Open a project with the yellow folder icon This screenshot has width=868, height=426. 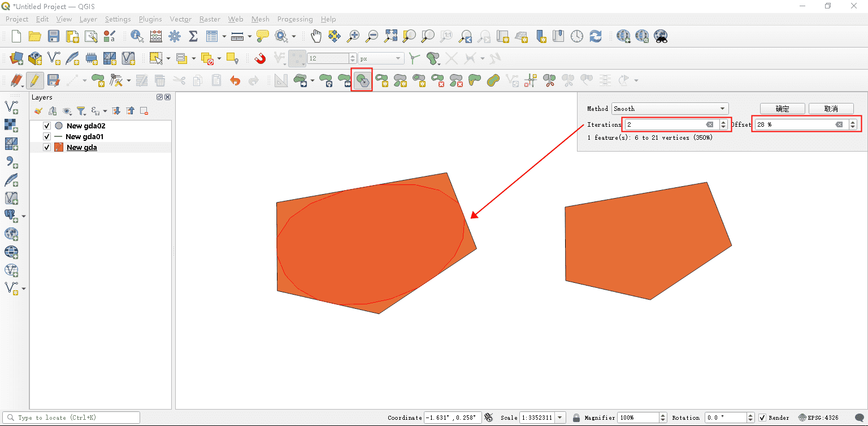pos(35,36)
